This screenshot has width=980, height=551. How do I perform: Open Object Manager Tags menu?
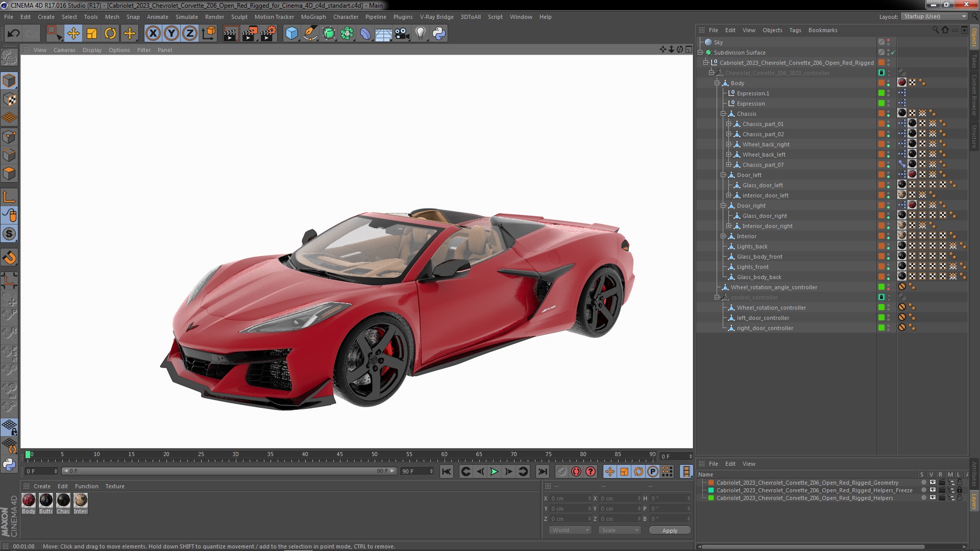[x=795, y=30]
